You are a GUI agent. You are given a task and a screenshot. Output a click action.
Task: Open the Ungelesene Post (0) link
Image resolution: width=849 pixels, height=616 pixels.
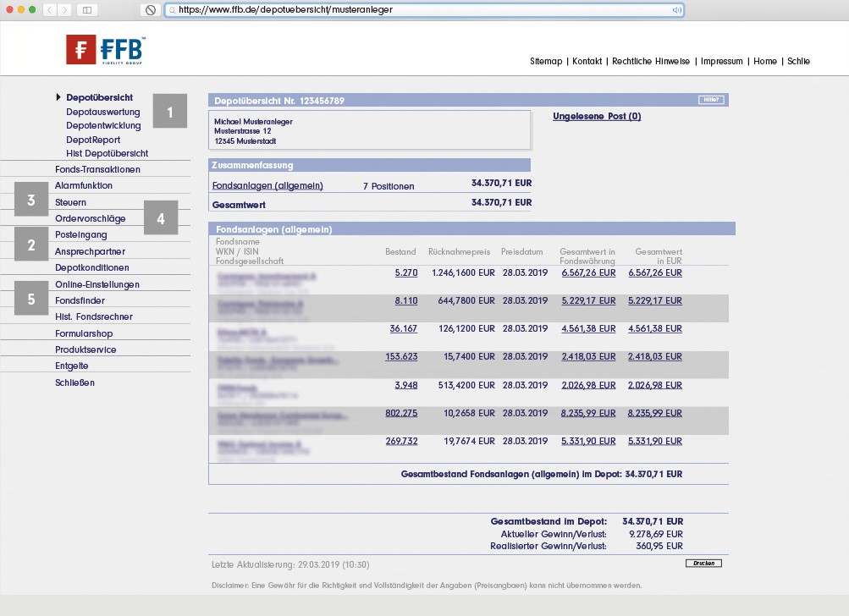(596, 116)
